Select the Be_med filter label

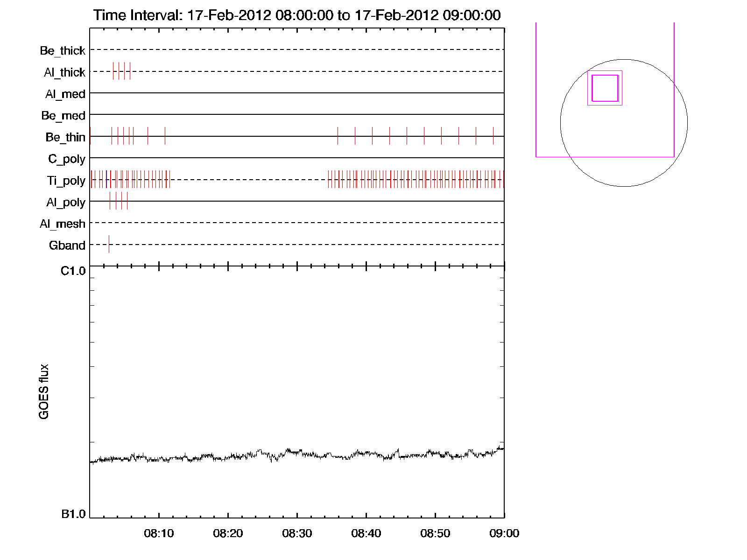(63, 116)
